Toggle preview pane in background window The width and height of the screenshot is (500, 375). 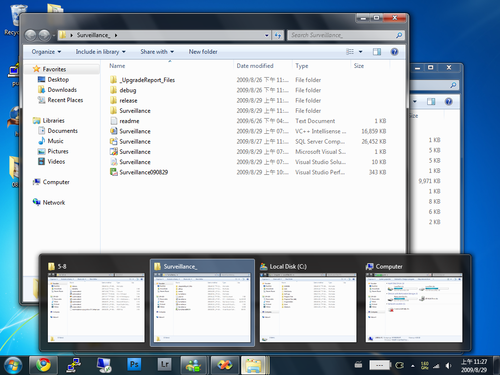[431, 101]
